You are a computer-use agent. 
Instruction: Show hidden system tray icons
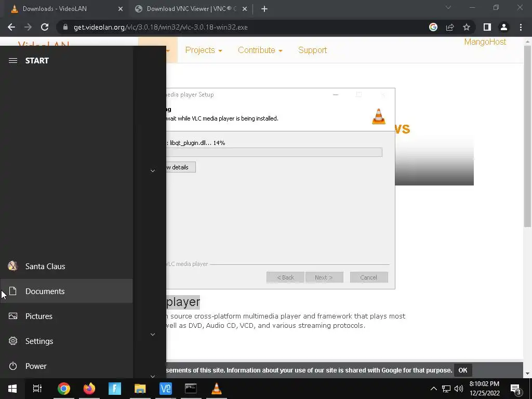434,389
